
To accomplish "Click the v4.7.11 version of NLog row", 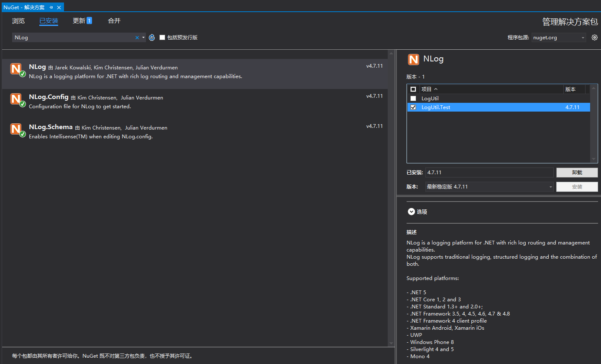I will (x=374, y=66).
